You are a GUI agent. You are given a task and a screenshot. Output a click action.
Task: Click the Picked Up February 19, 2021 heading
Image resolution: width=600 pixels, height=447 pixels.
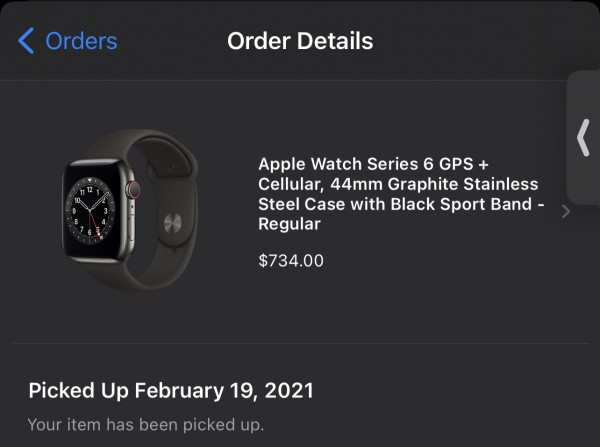(171, 390)
